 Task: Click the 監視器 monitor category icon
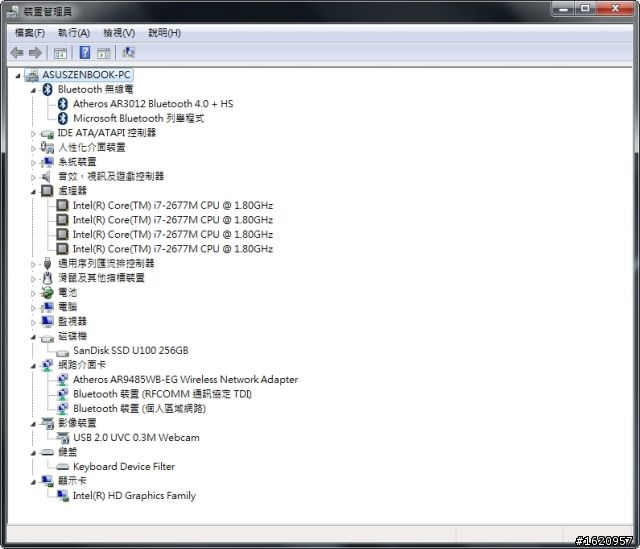pyautogui.click(x=47, y=322)
